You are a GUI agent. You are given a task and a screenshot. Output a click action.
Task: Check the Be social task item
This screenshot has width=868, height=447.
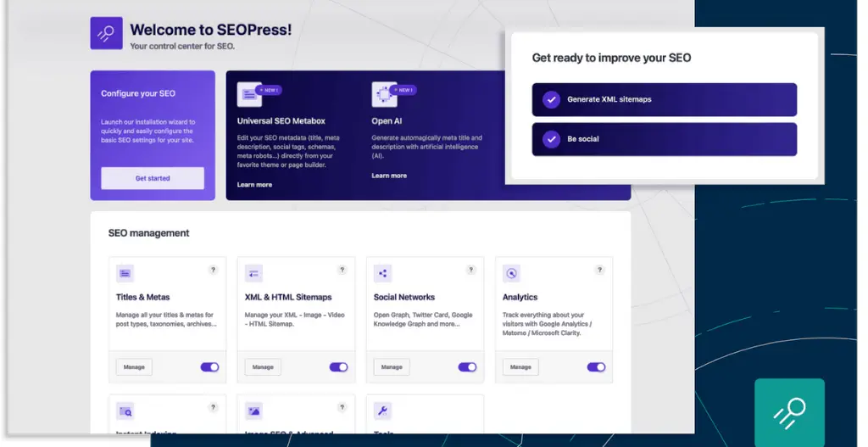(x=552, y=139)
